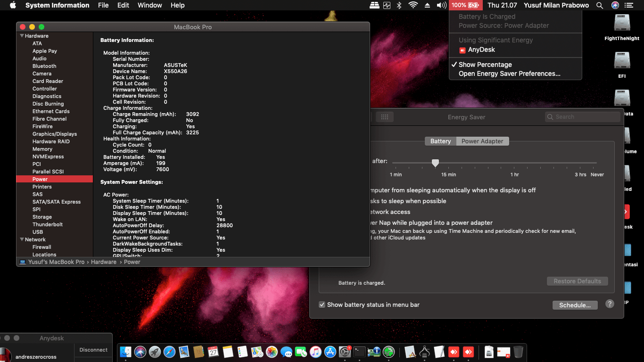Image resolution: width=644 pixels, height=362 pixels.
Task: Switch to the Power Adapter tab
Action: (482, 141)
